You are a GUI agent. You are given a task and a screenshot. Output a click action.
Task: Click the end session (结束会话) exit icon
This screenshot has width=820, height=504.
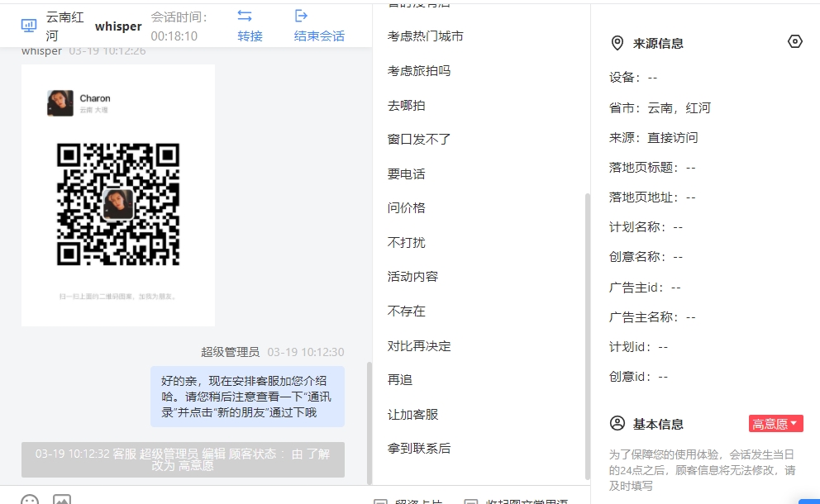tap(301, 17)
